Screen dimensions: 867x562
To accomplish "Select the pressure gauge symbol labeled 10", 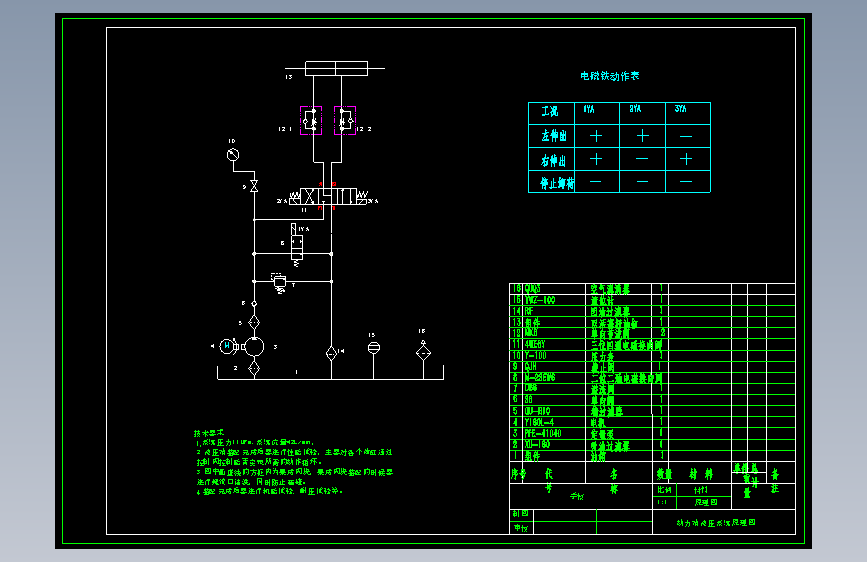I will click(x=233, y=155).
